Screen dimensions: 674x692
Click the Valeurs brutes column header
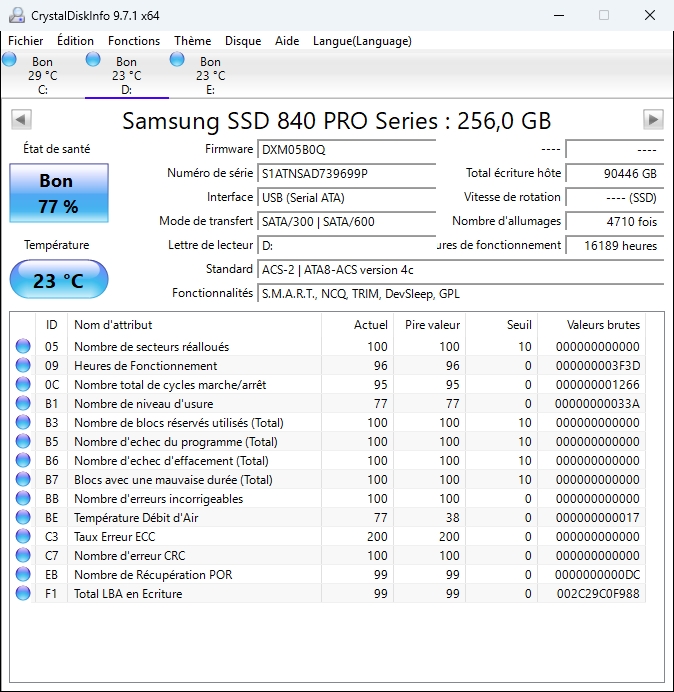tap(603, 325)
